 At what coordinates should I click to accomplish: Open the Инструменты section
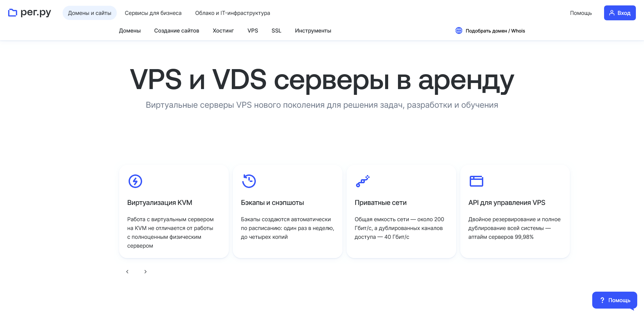pyautogui.click(x=313, y=30)
